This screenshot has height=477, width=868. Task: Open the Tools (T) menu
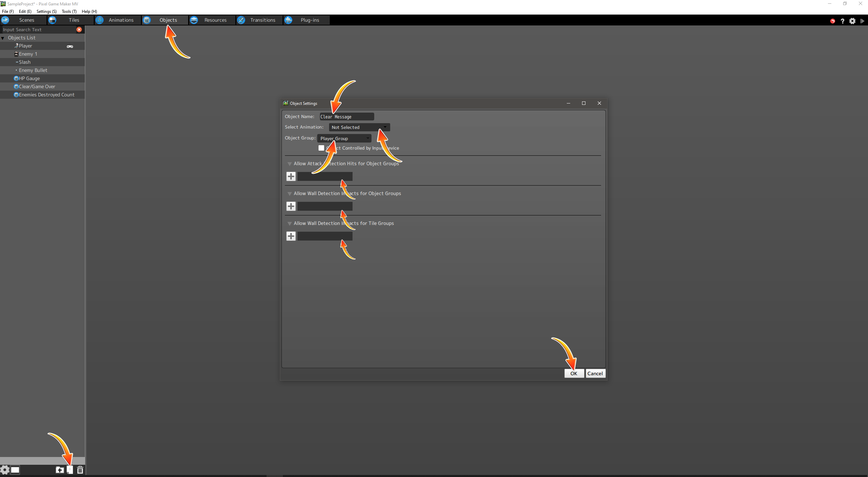[x=69, y=11]
